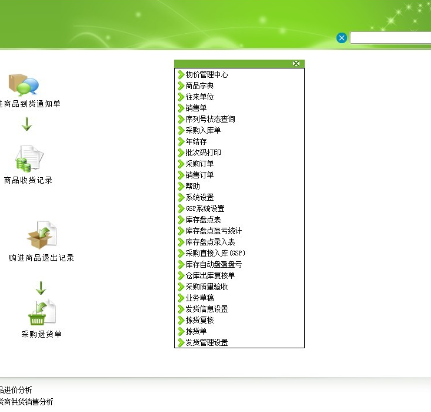The image size is (431, 412).
Task: Click the blue X icon beside search box
Action: pos(341,38)
